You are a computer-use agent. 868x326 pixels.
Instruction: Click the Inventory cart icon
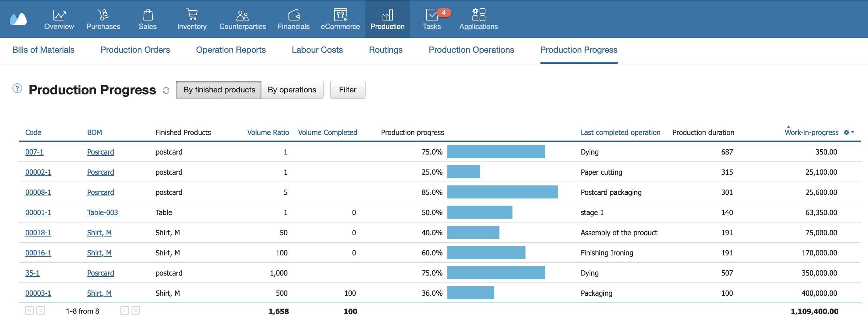pos(192,15)
